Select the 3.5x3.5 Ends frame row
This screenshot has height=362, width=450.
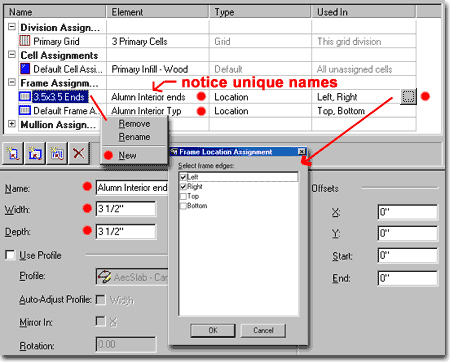tap(60, 97)
